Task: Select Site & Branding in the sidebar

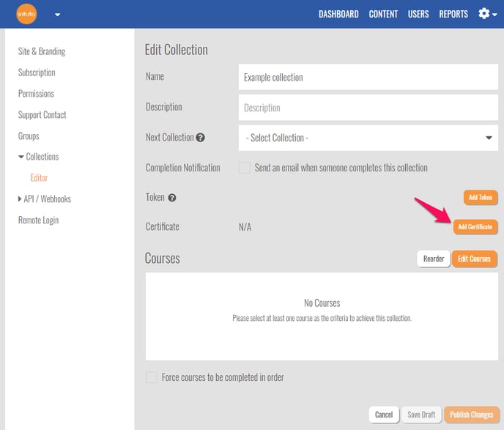Action: (42, 51)
